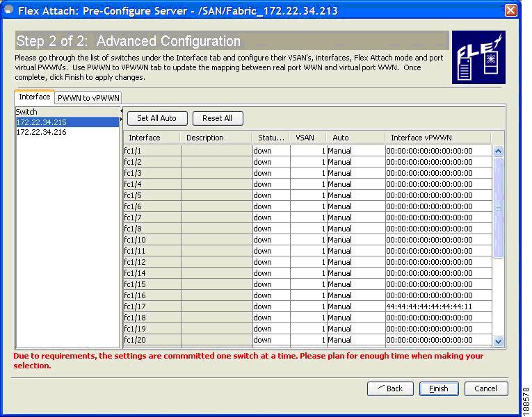Screen dimensions: 532x417
Task: Click Finish to apply changes
Action: click(439, 389)
